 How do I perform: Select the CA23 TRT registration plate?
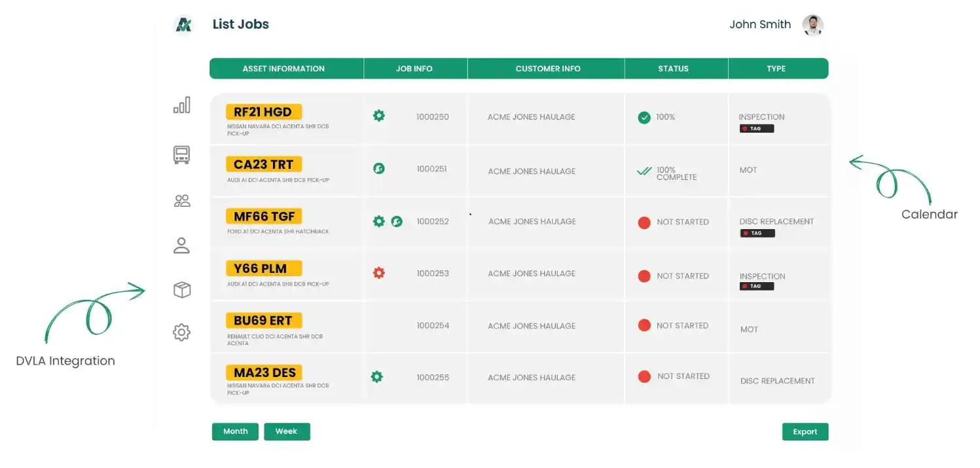click(264, 164)
